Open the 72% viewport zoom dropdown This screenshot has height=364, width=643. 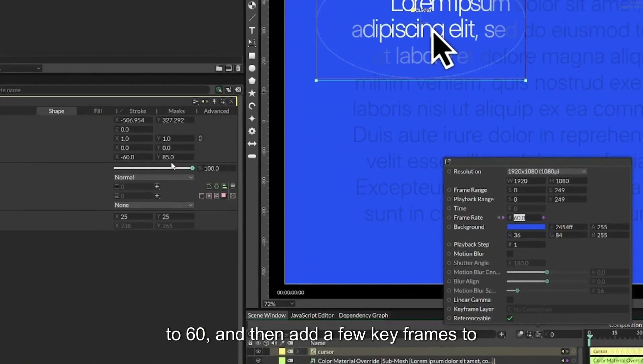tap(279, 304)
